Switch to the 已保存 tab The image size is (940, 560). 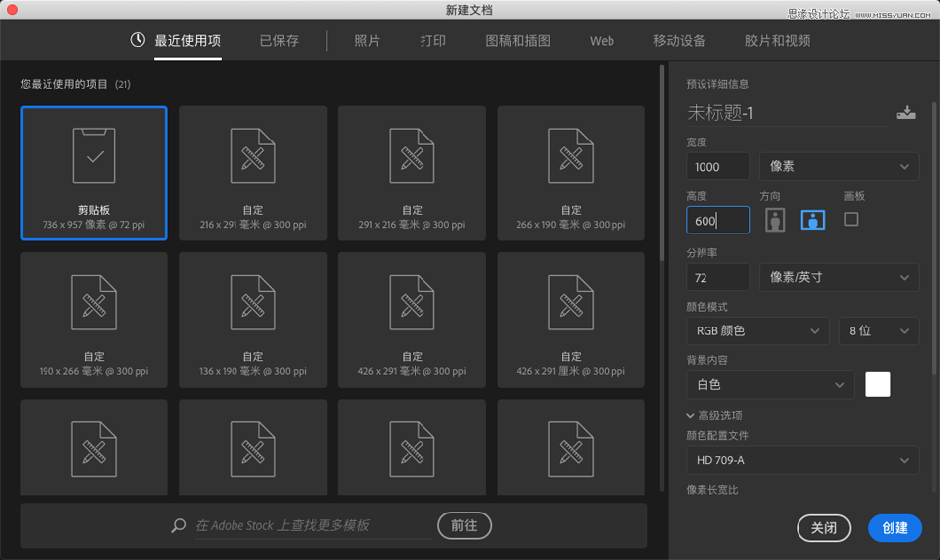[x=279, y=41]
